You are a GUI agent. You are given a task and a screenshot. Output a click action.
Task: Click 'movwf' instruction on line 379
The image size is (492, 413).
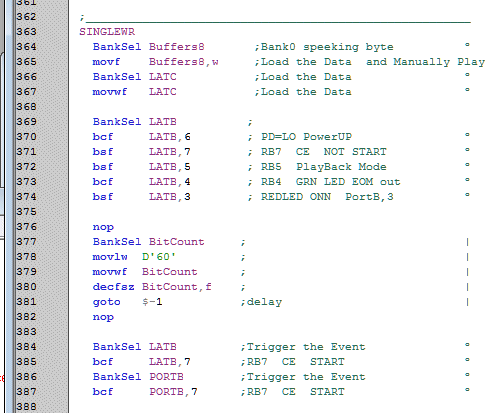pyautogui.click(x=110, y=272)
